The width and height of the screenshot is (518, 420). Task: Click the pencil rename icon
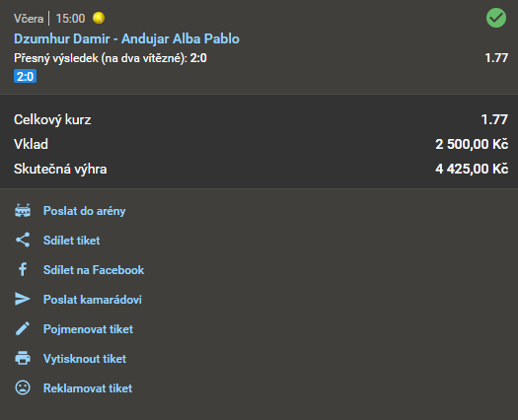pyautogui.click(x=23, y=329)
